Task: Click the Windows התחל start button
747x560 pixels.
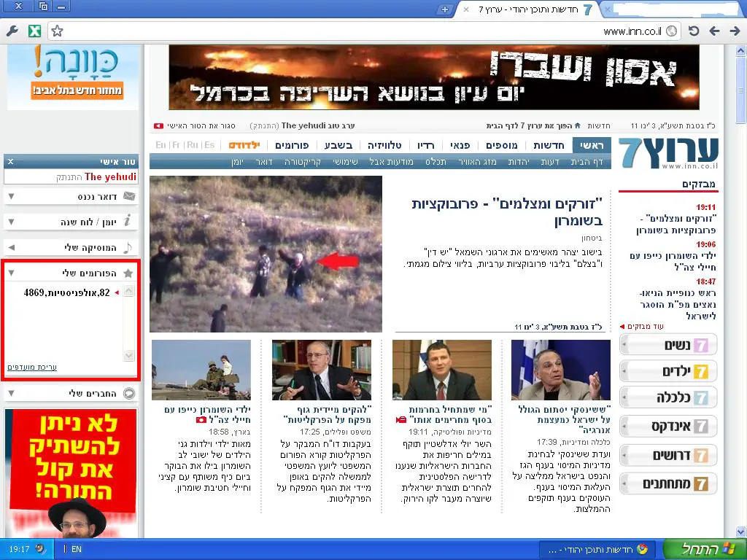Action: 699,549
